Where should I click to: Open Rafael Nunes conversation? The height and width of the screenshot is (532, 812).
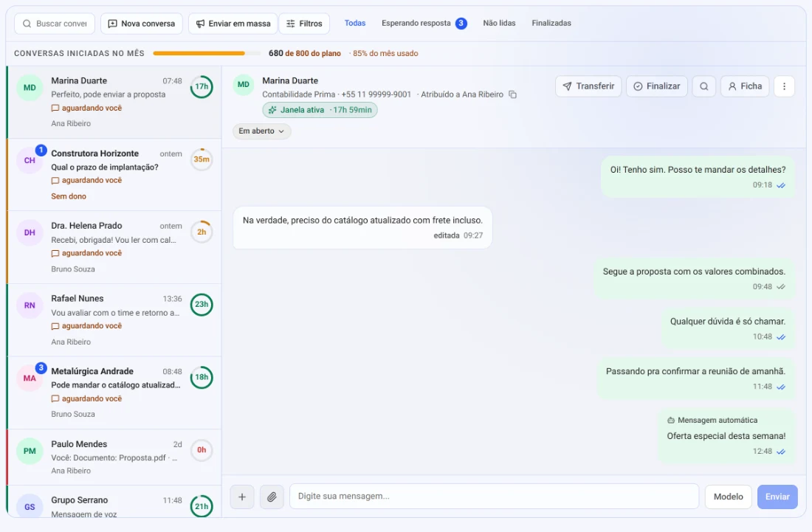(114, 319)
